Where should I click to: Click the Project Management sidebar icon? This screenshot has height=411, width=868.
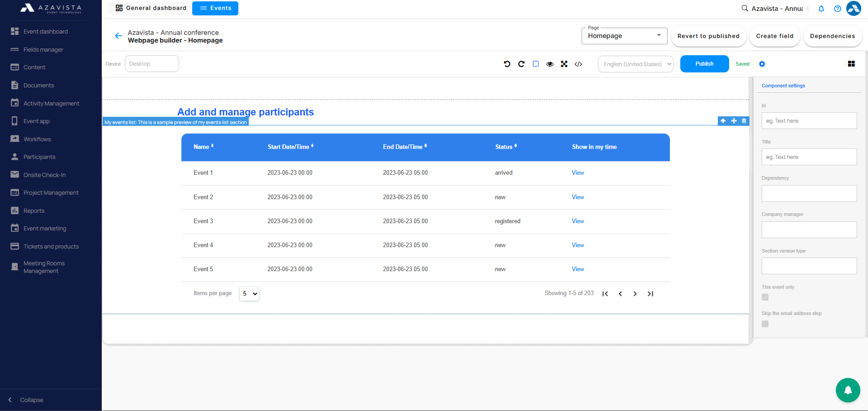point(15,192)
